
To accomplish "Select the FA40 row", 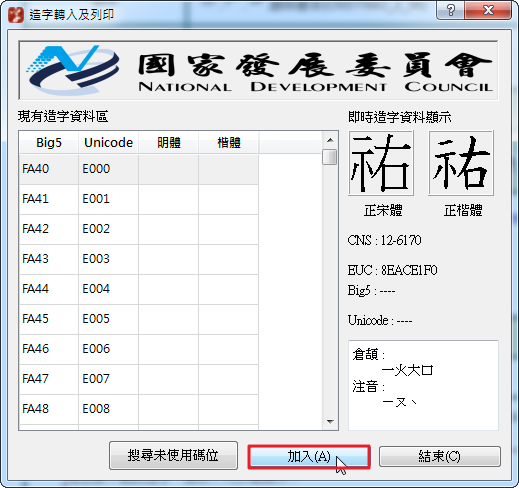I will coord(139,169).
